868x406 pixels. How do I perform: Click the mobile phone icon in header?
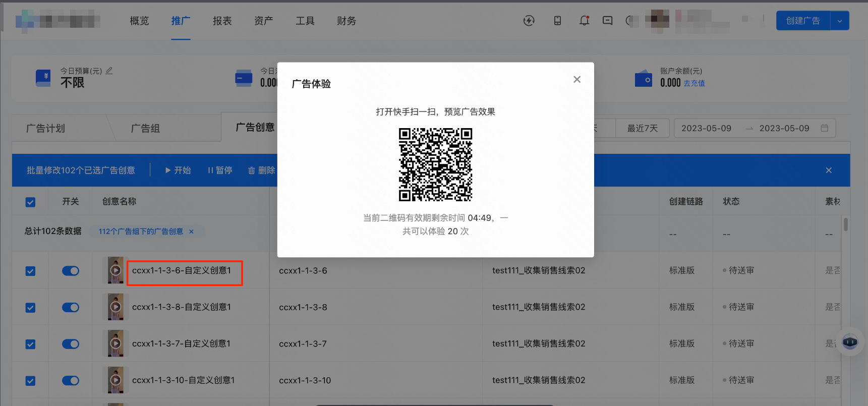[x=557, y=21]
